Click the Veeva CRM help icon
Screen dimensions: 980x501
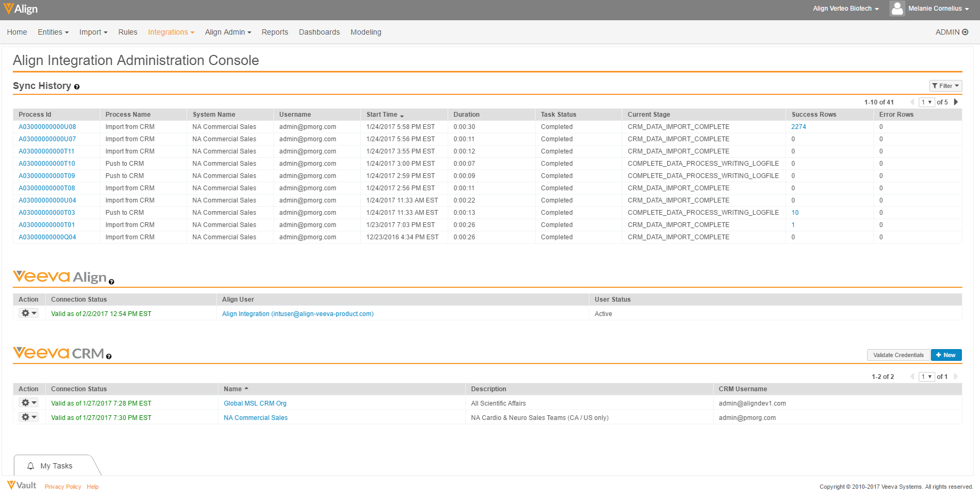(109, 357)
